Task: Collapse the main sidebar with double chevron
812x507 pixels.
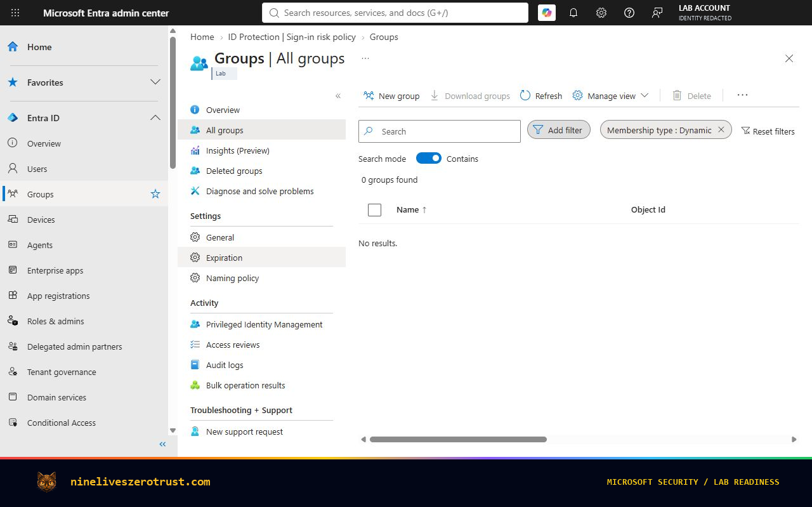Action: click(162, 444)
